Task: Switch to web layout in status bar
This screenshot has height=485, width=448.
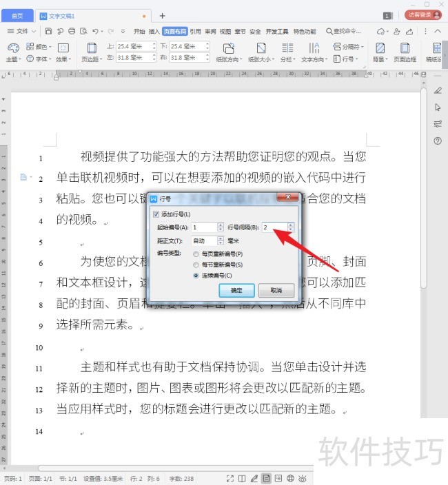Action: 290,478
